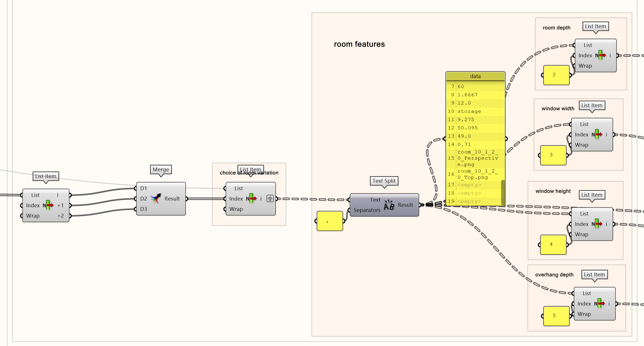This screenshot has width=644, height=346.
Task: Click data row 16 Top.png filename
Action: 478,174
